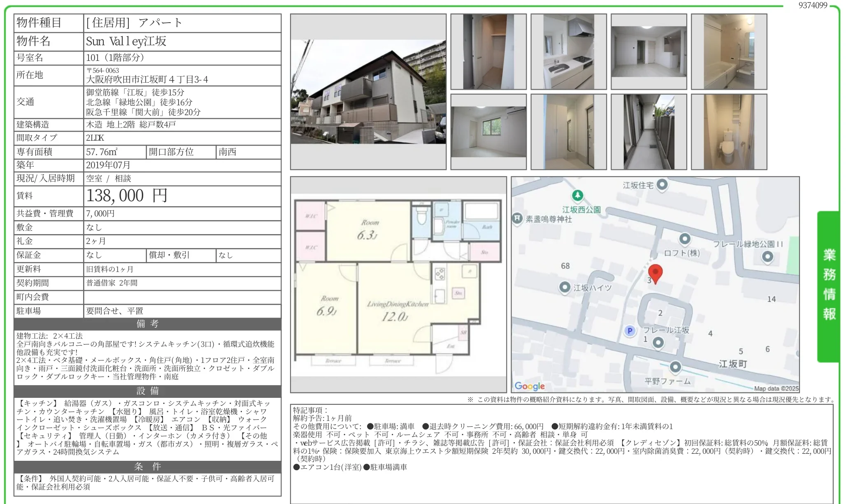Select the 江坂住宅 map marker
Image resolution: width=846 pixels, height=504 pixels.
662,185
